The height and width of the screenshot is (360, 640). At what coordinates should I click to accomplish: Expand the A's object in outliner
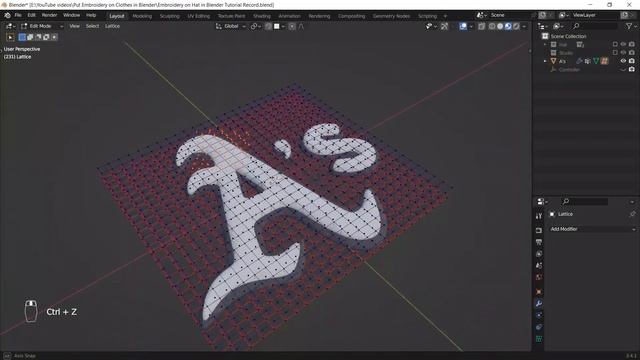click(x=545, y=61)
